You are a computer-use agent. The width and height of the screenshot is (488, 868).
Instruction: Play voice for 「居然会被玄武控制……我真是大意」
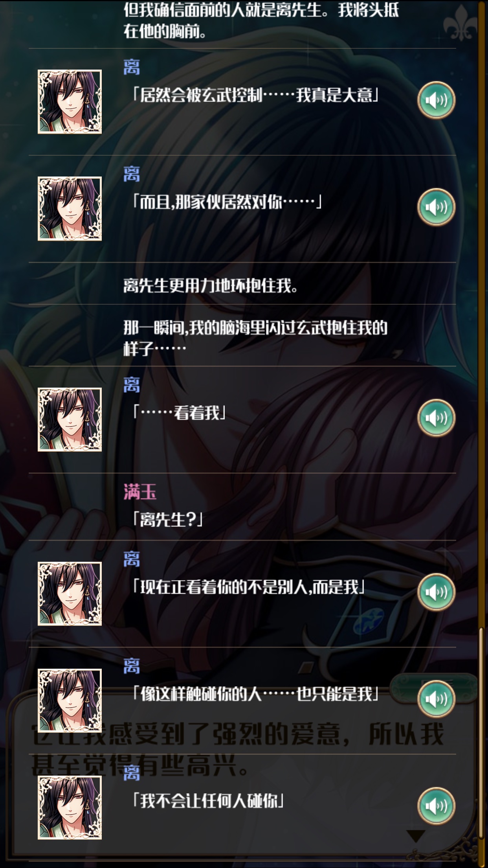pos(436,100)
